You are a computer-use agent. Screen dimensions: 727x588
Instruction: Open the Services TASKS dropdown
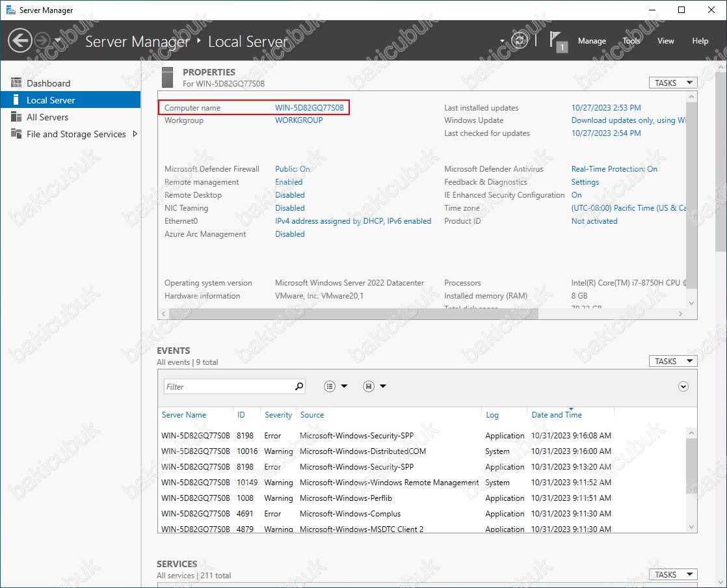click(x=673, y=574)
